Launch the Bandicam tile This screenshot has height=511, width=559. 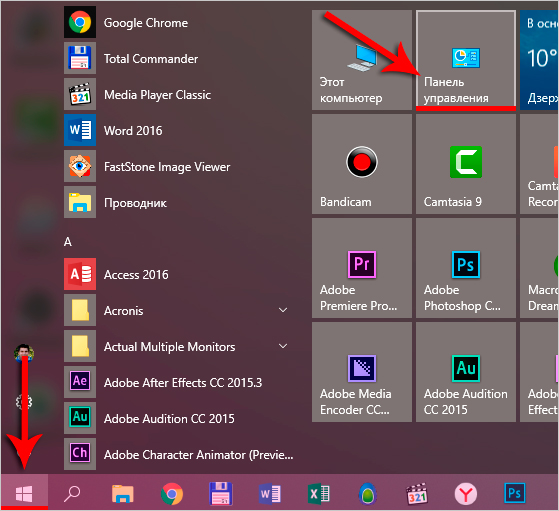pos(362,164)
